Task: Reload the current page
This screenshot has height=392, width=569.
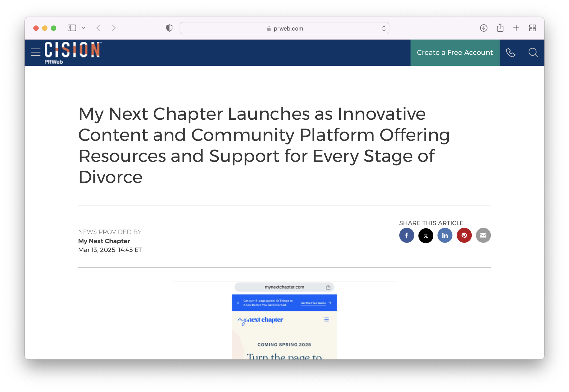Action: (384, 28)
